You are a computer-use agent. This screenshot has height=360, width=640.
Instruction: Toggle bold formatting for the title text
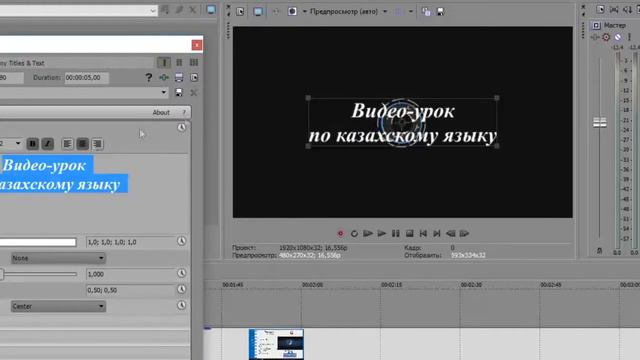point(33,144)
